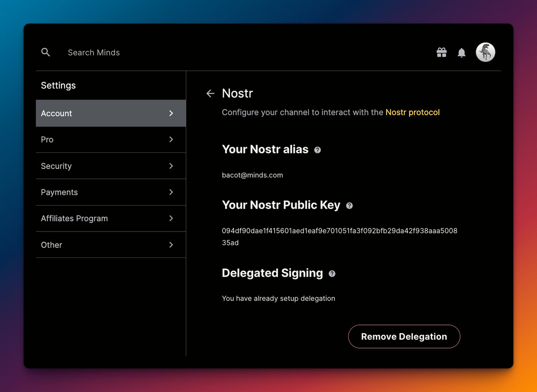537x392 pixels.
Task: Open the Other settings section
Action: [111, 245]
